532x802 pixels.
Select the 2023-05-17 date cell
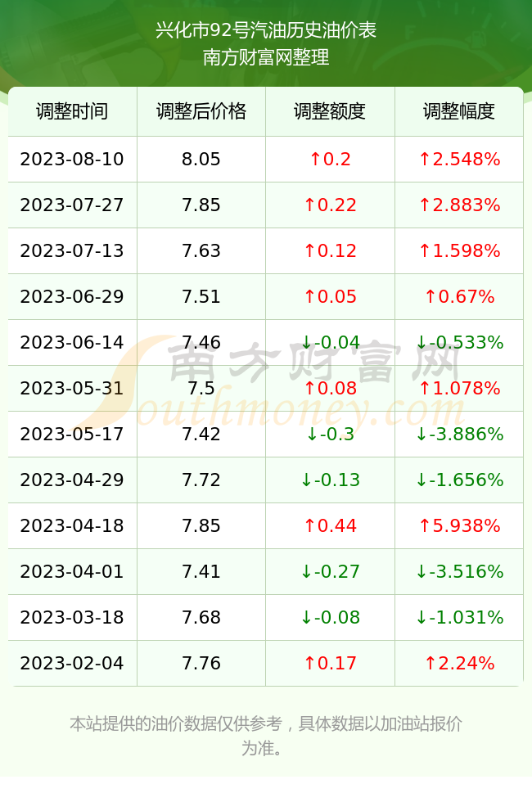pyautogui.click(x=72, y=434)
